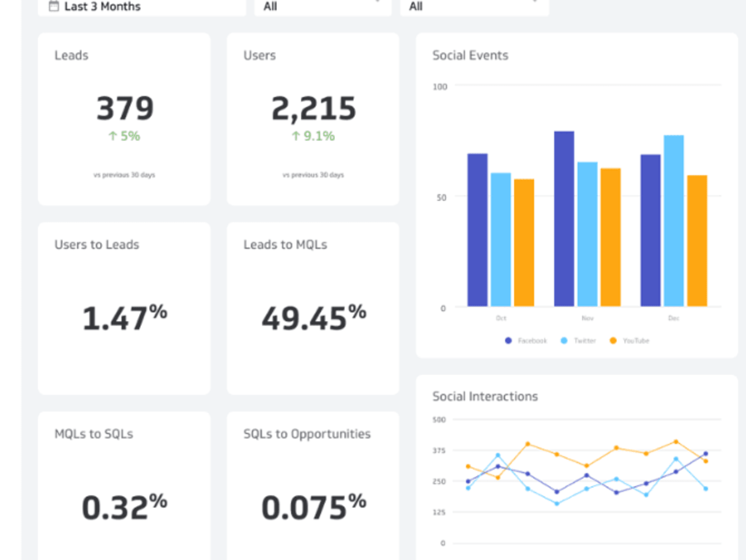The image size is (746, 560).
Task: Click the MQLs to SQLs card title
Action: pos(94,434)
